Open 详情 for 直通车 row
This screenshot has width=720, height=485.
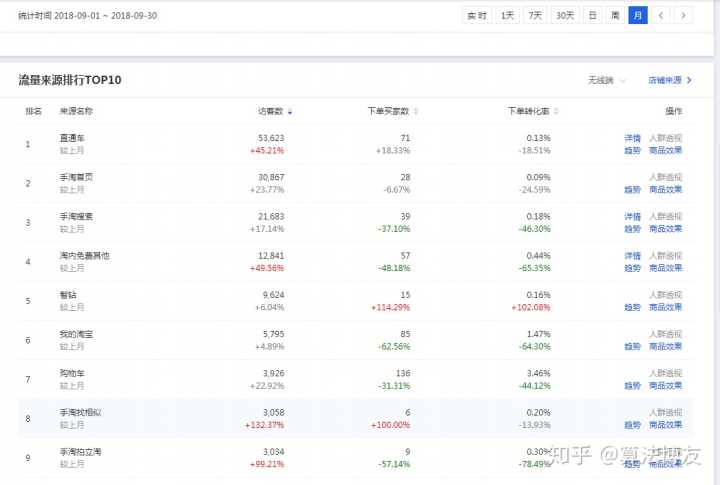tap(632, 138)
